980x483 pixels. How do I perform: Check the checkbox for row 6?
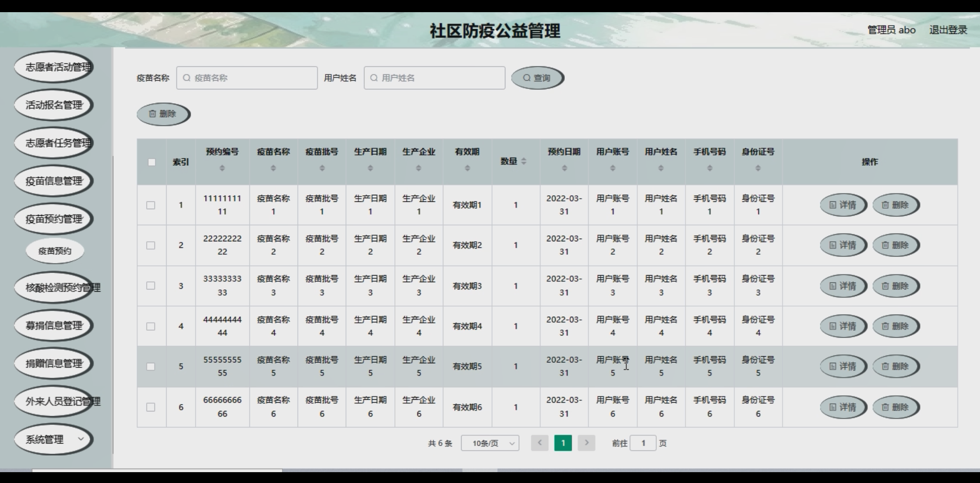pyautogui.click(x=151, y=407)
